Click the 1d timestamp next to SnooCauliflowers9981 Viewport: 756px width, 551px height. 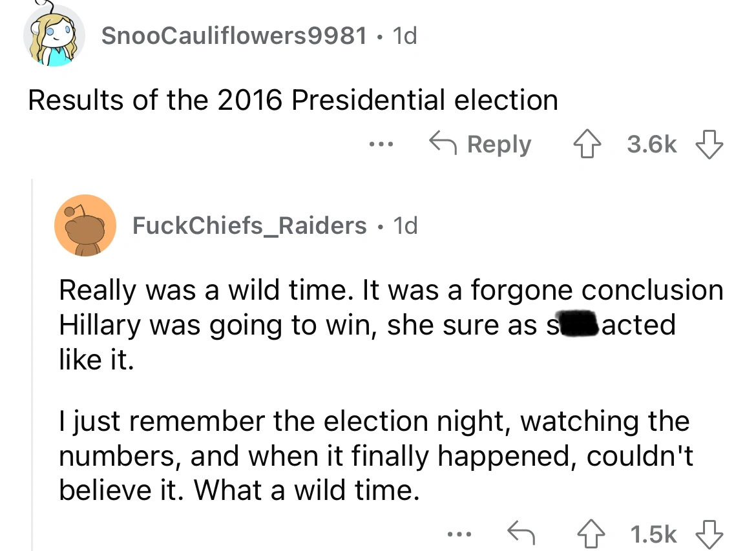click(404, 36)
